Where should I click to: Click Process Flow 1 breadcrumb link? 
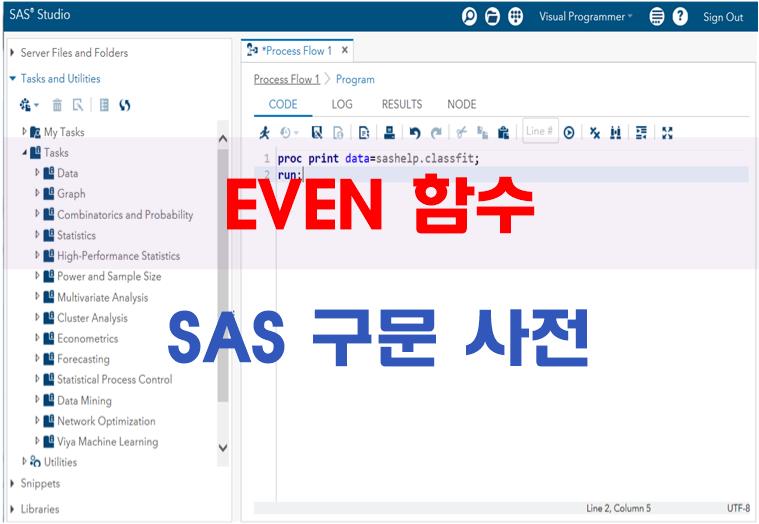coord(287,79)
